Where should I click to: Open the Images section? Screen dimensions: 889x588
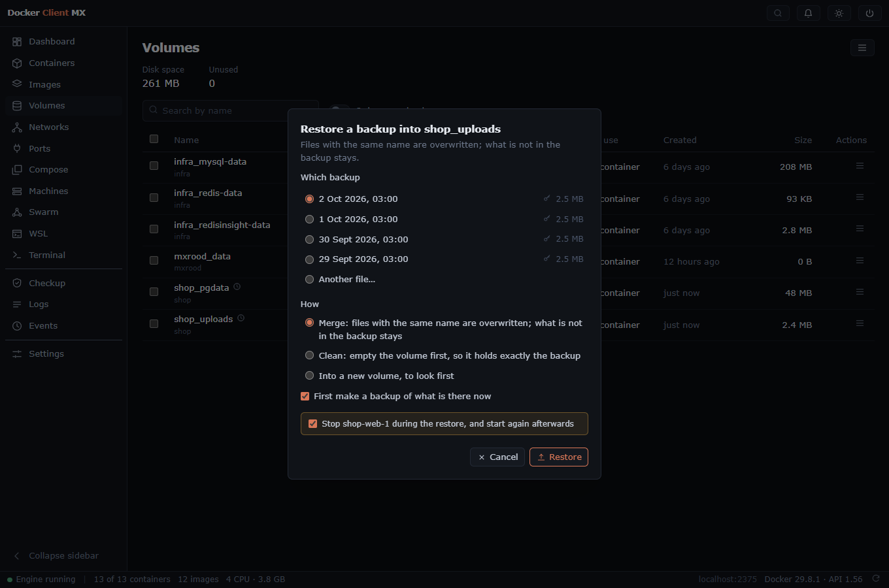click(x=63, y=84)
